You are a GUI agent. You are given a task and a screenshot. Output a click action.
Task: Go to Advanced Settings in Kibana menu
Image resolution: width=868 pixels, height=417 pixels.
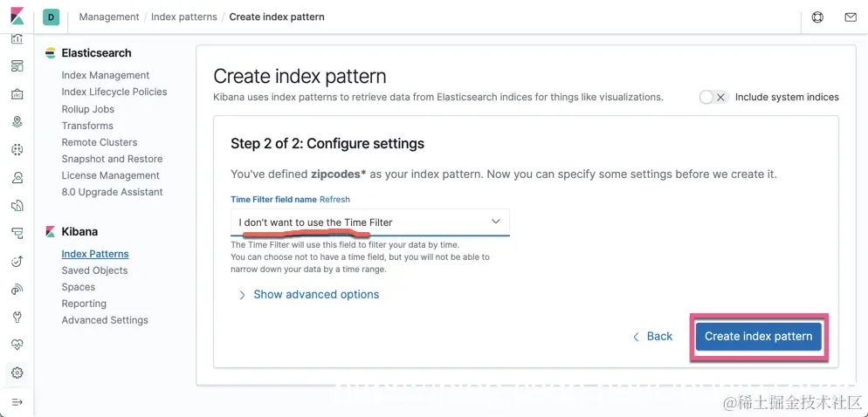(105, 320)
